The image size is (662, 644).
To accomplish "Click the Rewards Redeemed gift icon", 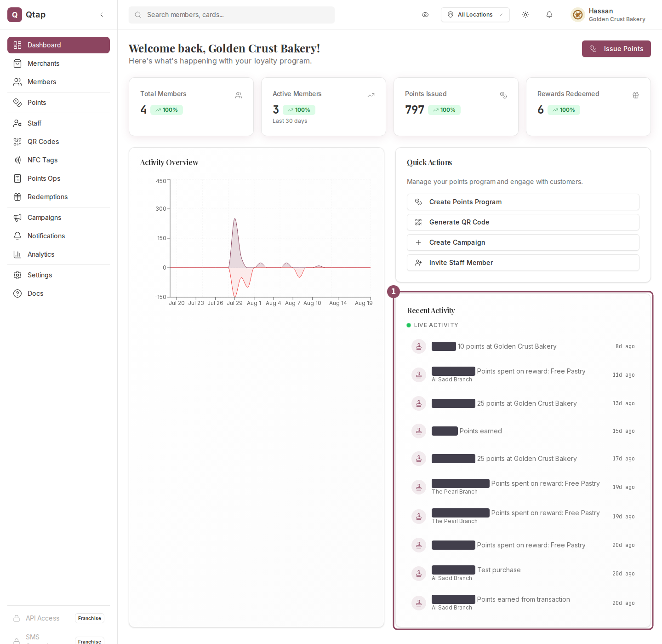I will pyautogui.click(x=636, y=95).
